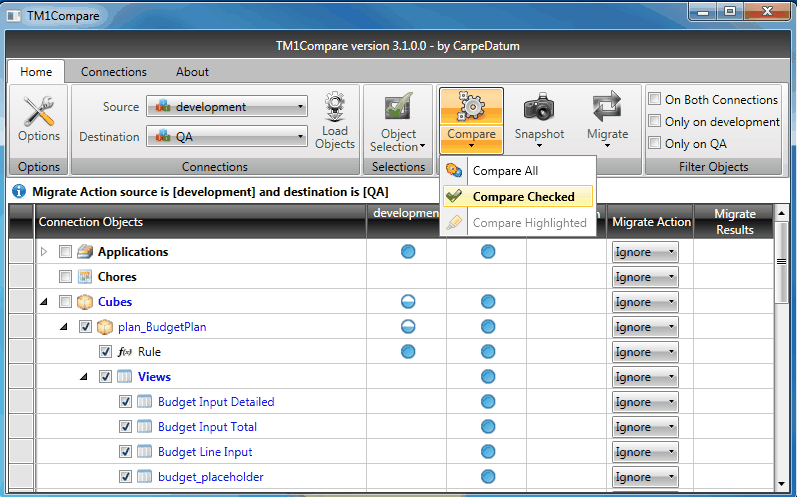797x497 pixels.
Task: Collapse the plan_BudgetPlan node
Action: 64,327
